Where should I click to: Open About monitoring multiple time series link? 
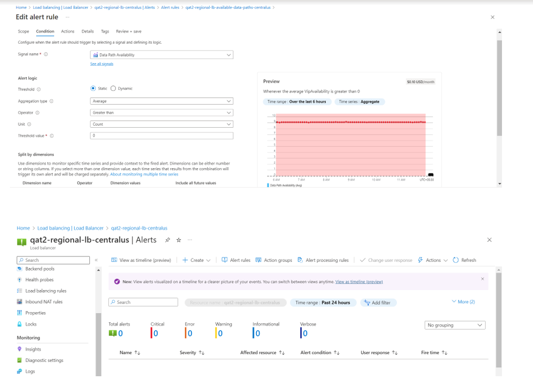(x=144, y=174)
